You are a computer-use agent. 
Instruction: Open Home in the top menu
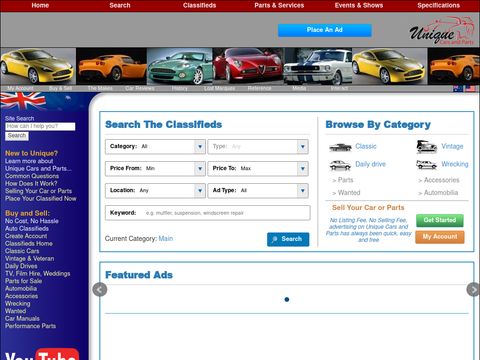[40, 5]
